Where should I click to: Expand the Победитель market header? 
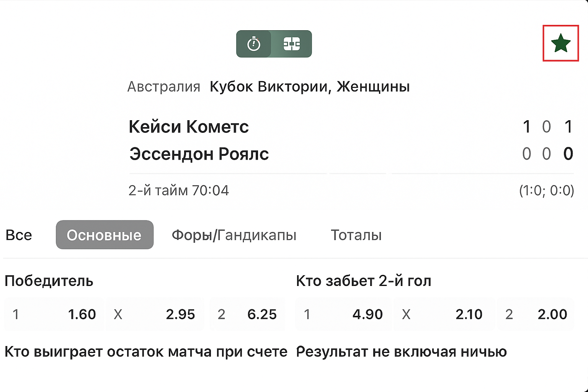click(x=49, y=281)
